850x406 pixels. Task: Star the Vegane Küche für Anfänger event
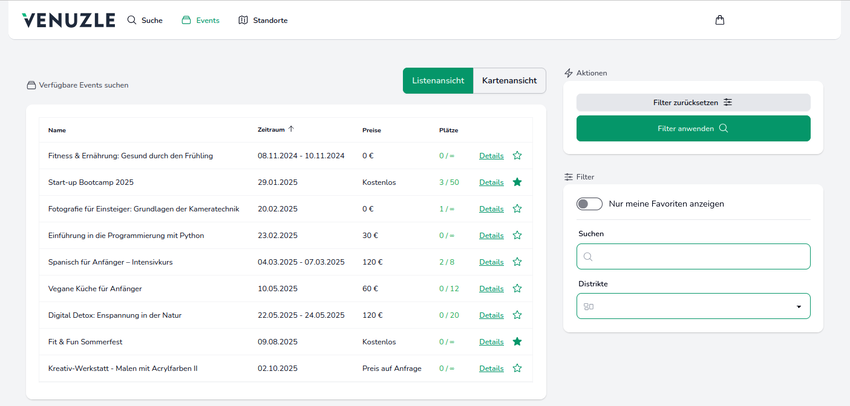[x=517, y=289]
